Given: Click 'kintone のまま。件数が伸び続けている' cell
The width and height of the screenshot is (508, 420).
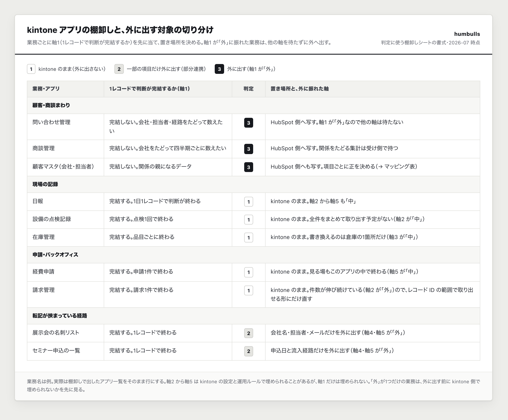Looking at the screenshot, I should click(372, 295).
